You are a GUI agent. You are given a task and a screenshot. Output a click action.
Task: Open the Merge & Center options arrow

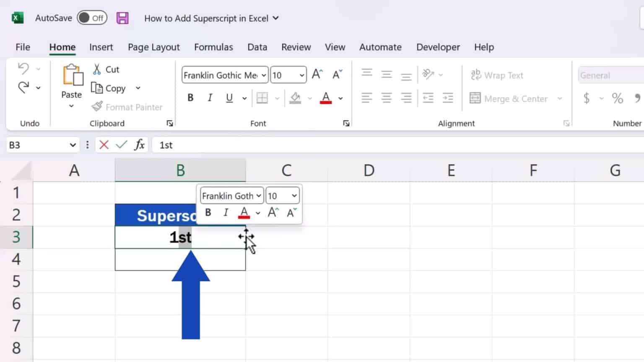(x=561, y=98)
